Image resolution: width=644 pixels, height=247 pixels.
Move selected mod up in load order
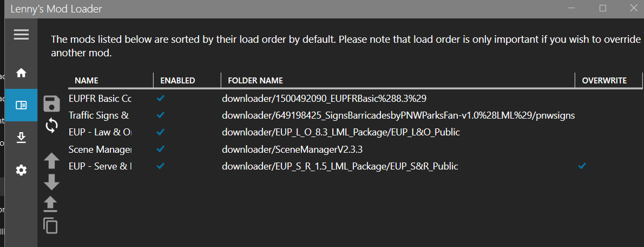[x=51, y=160]
